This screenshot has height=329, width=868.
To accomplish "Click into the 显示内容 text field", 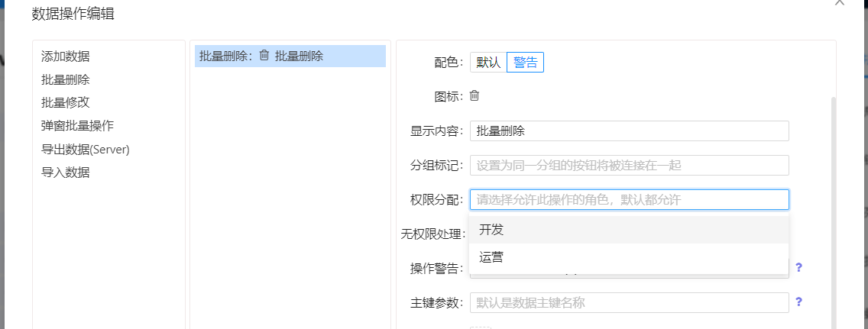I will pyautogui.click(x=629, y=131).
